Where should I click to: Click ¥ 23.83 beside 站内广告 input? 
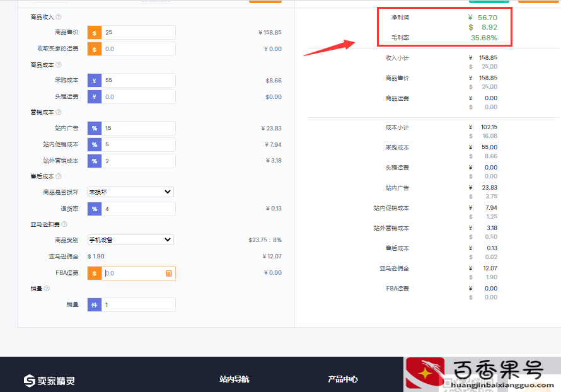tap(271, 129)
